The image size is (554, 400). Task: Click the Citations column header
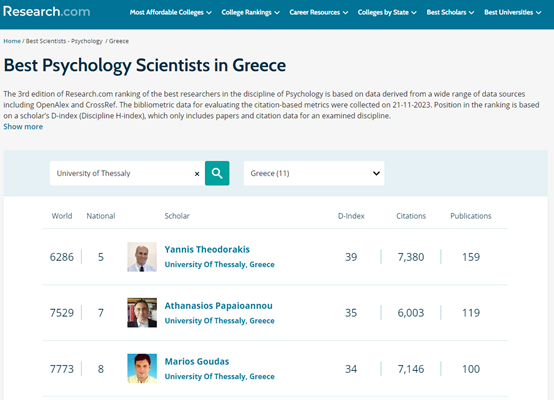[411, 216]
